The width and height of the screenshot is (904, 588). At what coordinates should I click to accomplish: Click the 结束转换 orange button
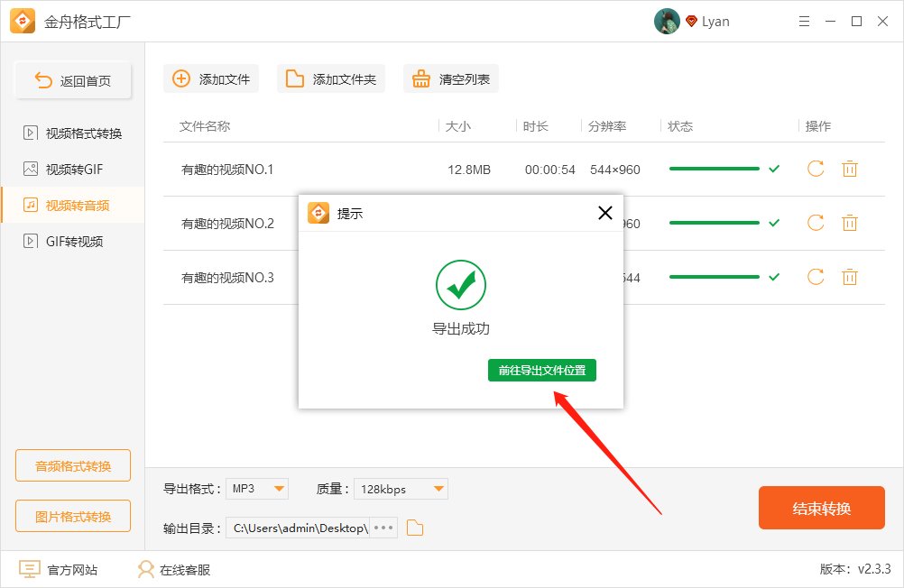(821, 508)
